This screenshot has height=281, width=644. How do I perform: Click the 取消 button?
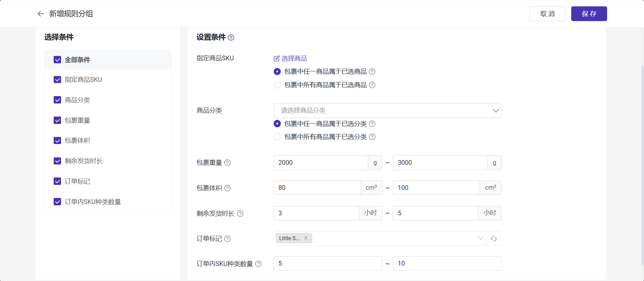547,14
